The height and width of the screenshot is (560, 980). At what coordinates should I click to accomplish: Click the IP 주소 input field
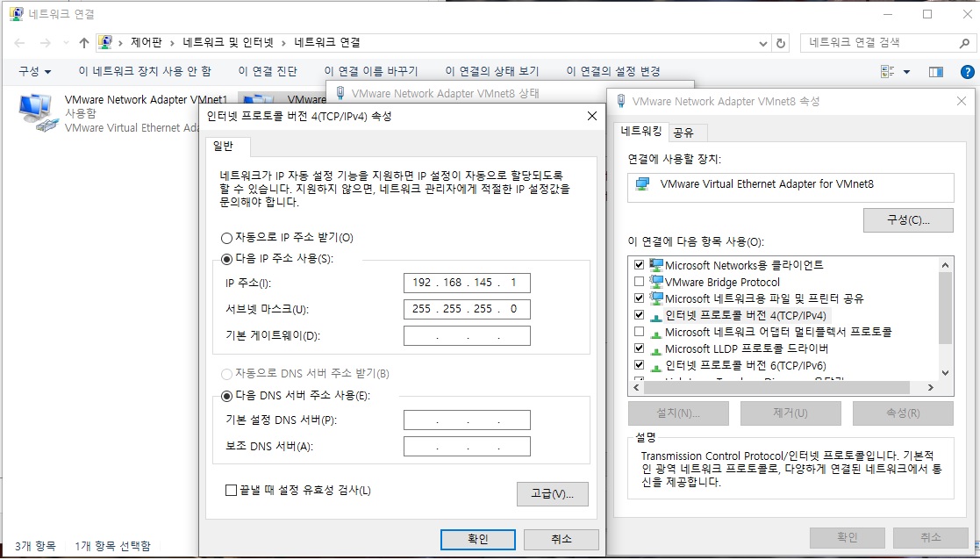click(x=467, y=284)
